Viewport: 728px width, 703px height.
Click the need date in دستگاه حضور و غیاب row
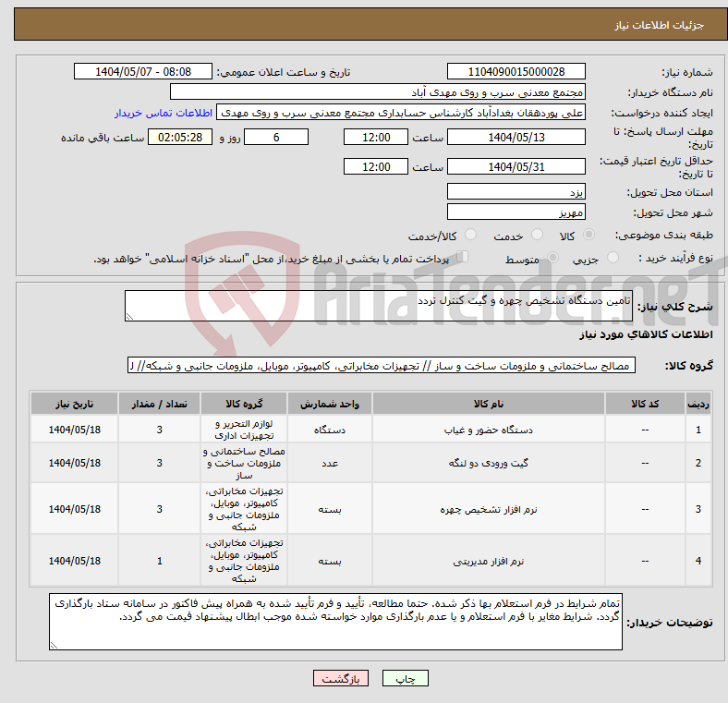click(x=74, y=430)
